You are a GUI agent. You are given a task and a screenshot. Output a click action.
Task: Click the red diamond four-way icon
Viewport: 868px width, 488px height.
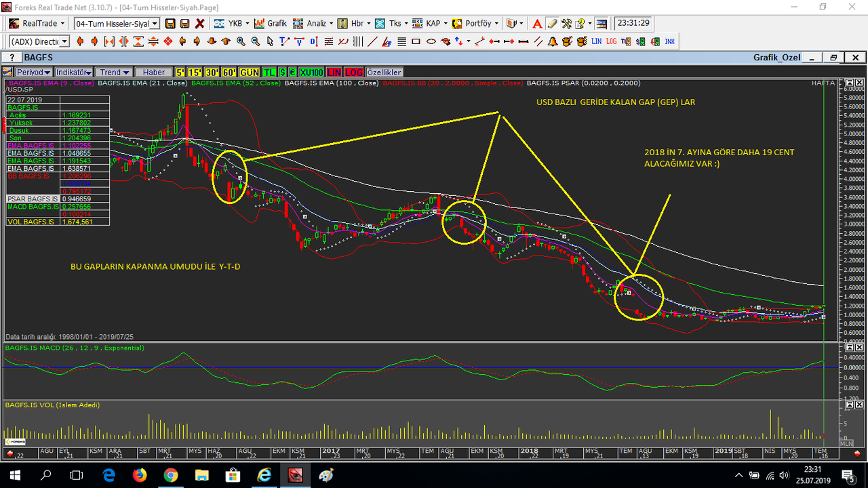168,41
